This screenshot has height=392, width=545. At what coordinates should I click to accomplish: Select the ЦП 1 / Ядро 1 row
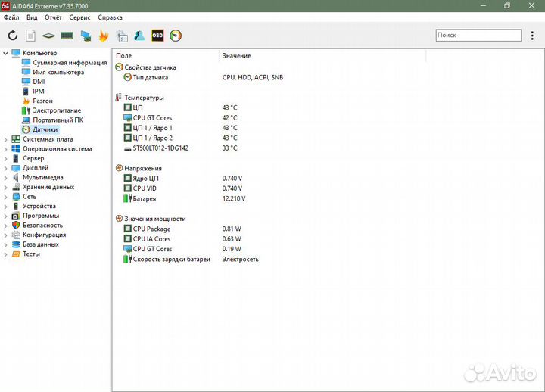pos(180,128)
